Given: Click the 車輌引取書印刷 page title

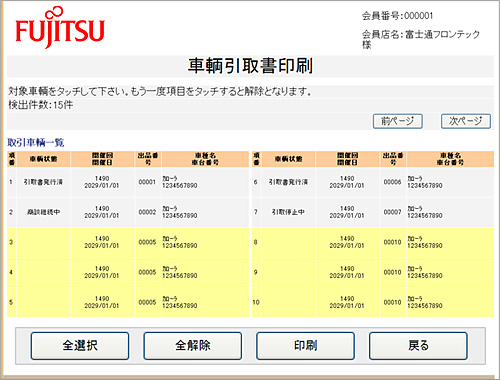Looking at the screenshot, I should [250, 66].
